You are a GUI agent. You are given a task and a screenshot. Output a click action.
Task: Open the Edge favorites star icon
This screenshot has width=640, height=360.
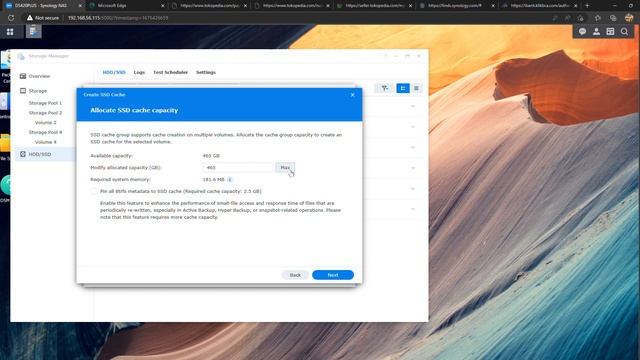(x=598, y=18)
